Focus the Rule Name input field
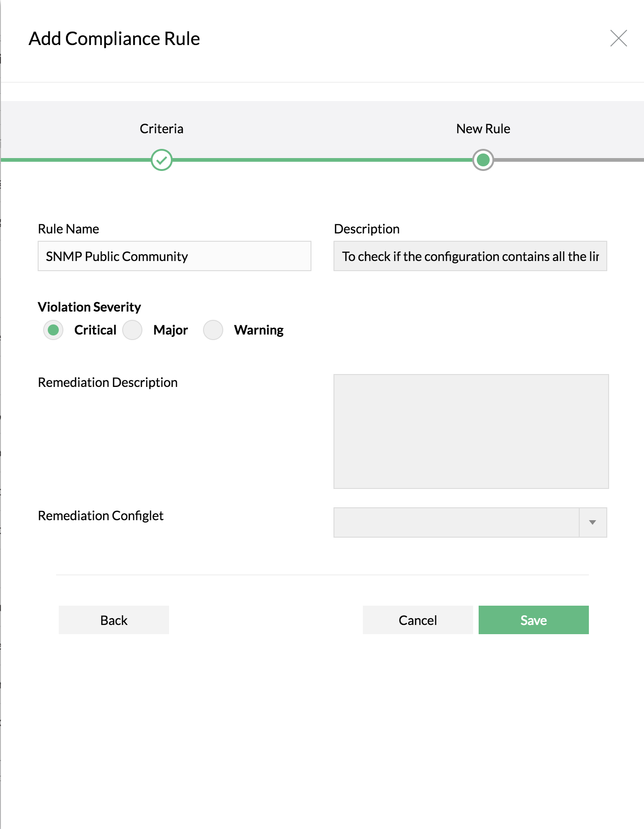 [174, 256]
